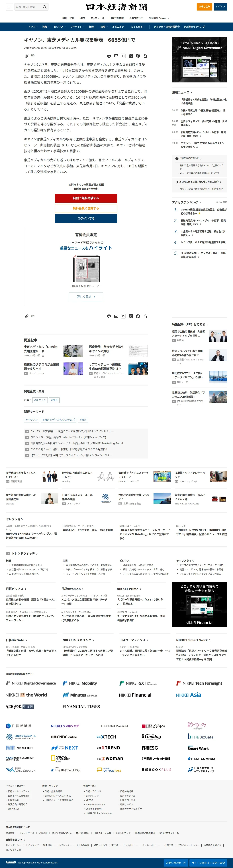Click the email icon above 関連記事
This screenshot has width=233, height=868.
point(116,316)
